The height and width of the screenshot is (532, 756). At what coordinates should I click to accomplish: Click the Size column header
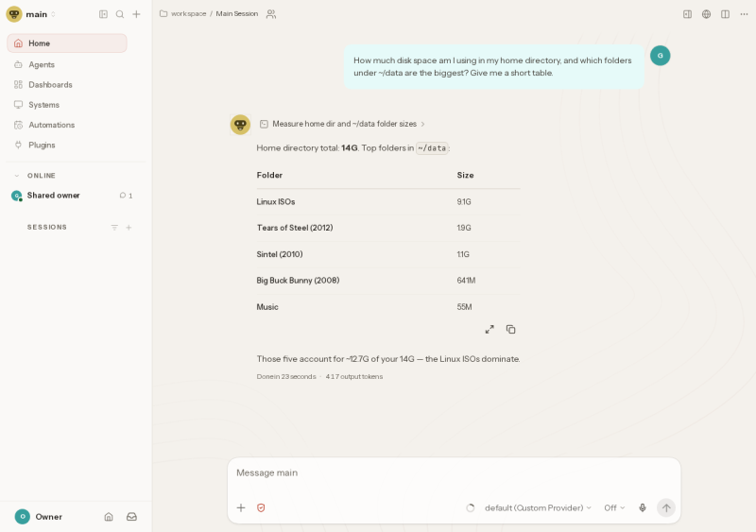(x=465, y=175)
